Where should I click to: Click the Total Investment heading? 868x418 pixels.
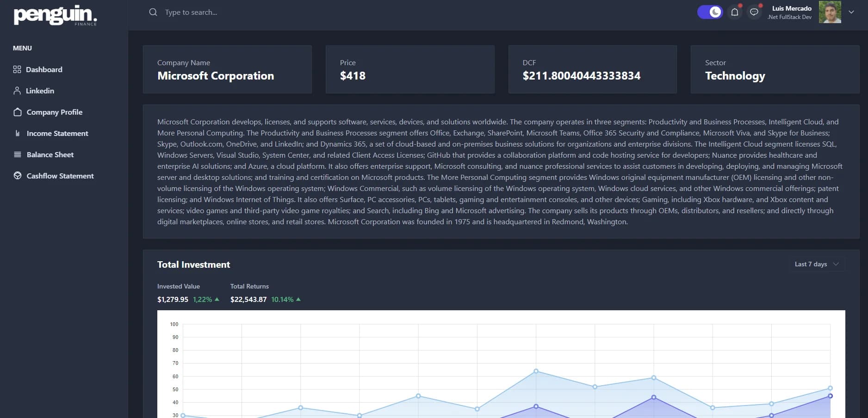(193, 264)
